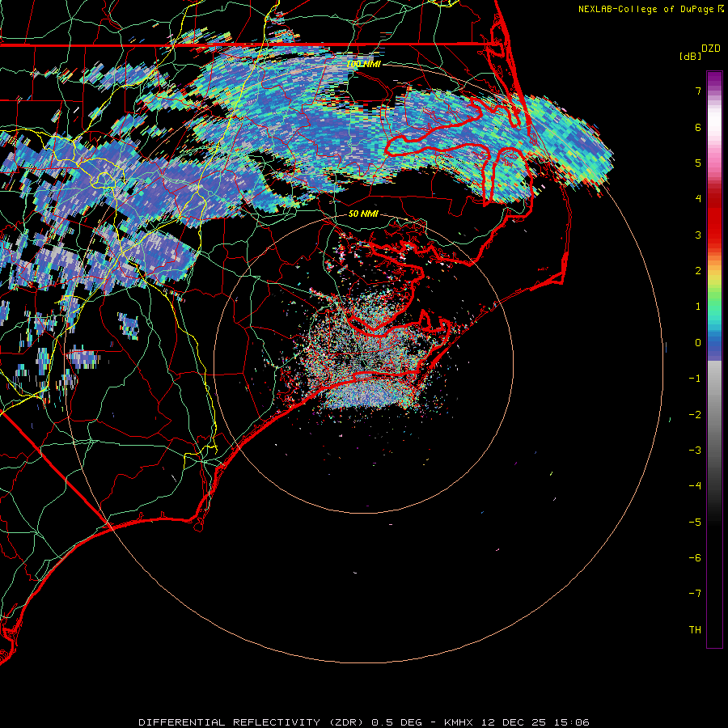Click the 5 value on color scale
The width and height of the screenshot is (728, 728).
click(x=698, y=163)
